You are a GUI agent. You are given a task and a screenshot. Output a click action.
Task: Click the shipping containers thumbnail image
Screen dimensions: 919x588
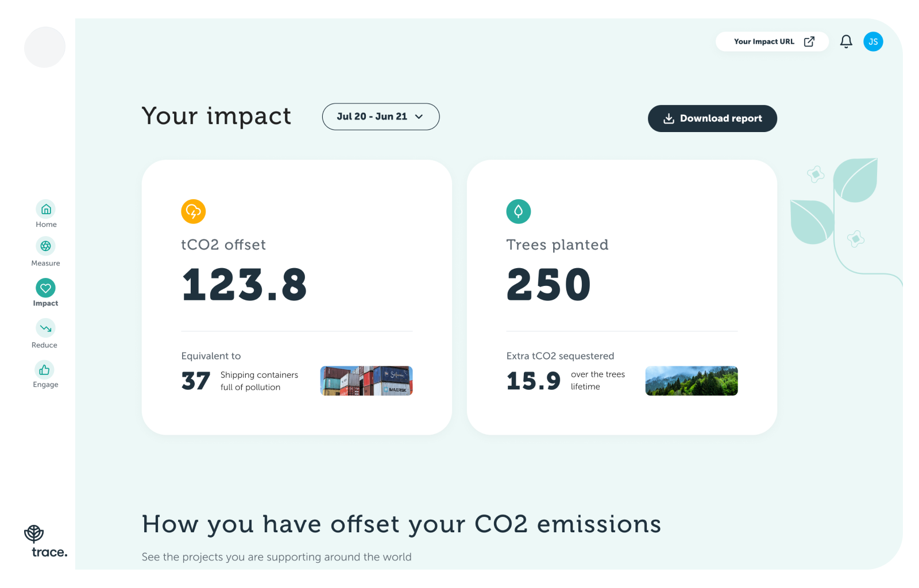(366, 380)
